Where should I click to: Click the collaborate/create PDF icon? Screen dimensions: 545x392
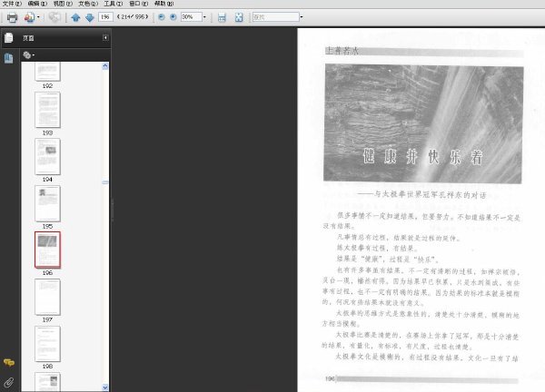coord(29,17)
